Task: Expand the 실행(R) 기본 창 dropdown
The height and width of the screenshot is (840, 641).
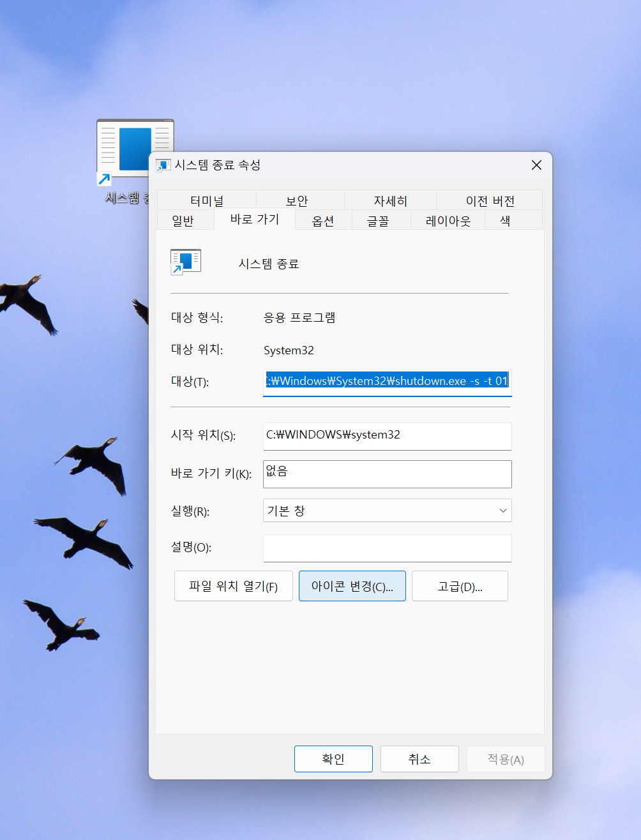Action: pos(387,511)
